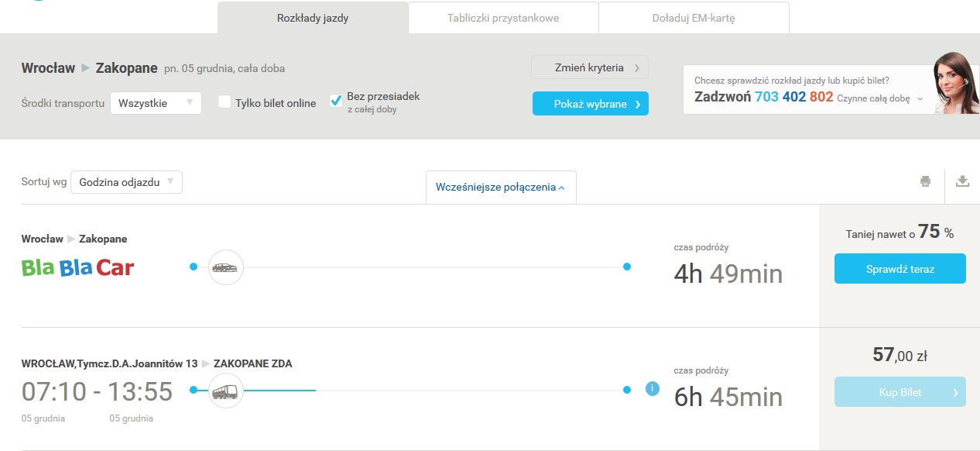Viewport: 980px width, 451px height.
Task: Switch to Tabliczki przystankowe tab
Action: click(x=503, y=18)
